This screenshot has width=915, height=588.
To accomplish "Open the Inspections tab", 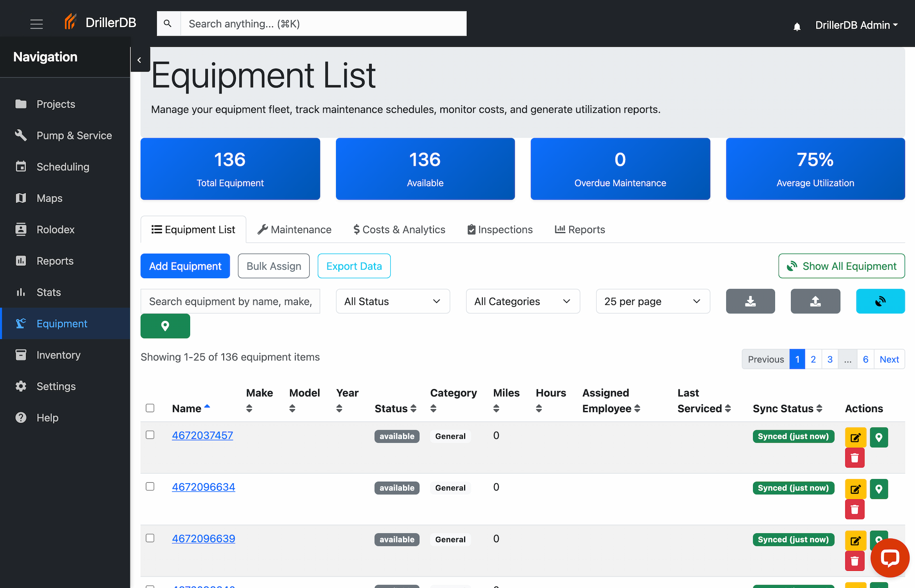I will tap(499, 229).
